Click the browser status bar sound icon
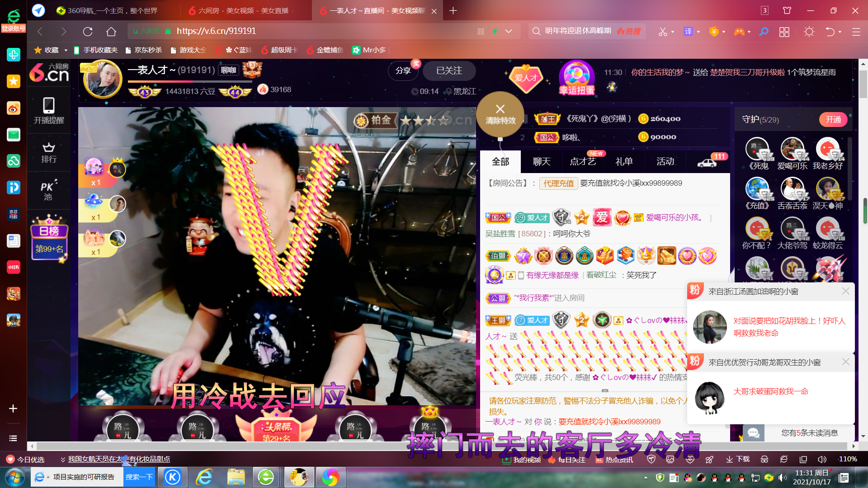Screen dimensions: 868x488 (x=822, y=459)
